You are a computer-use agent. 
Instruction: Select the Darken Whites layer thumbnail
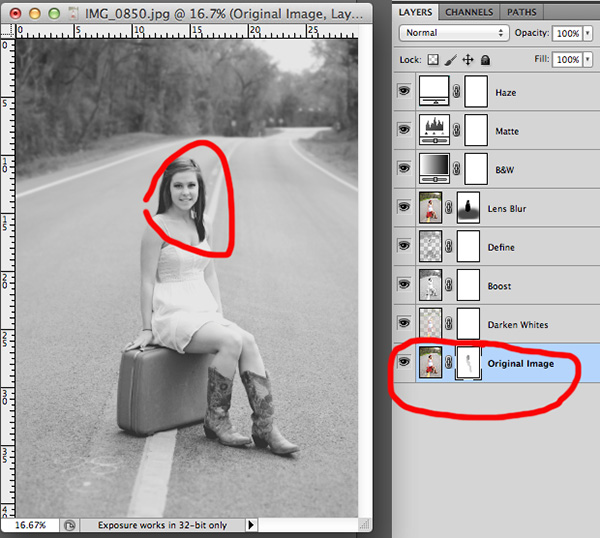click(430, 323)
